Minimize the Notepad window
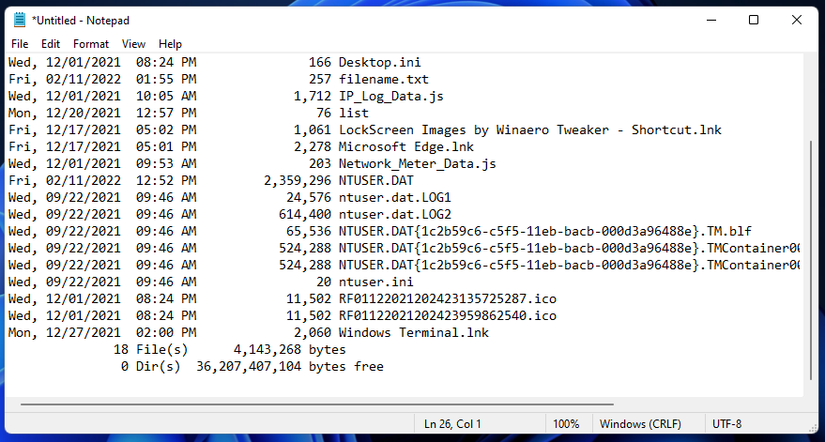Image resolution: width=825 pixels, height=442 pixels. click(x=706, y=20)
